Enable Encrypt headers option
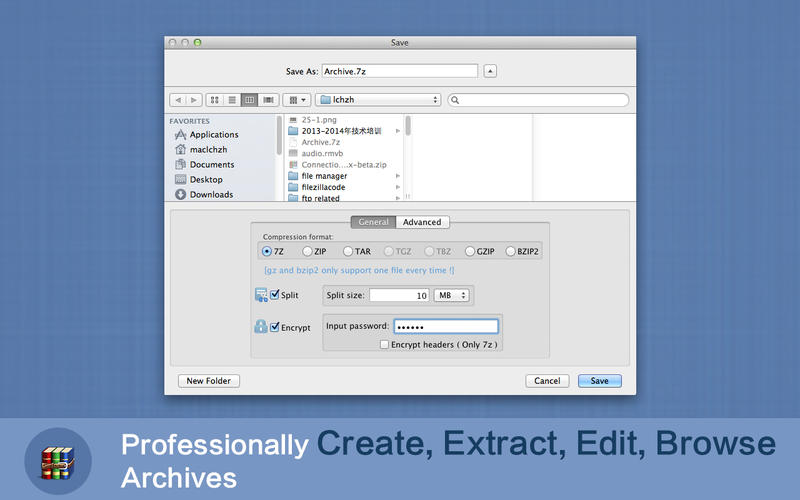The image size is (800, 500). click(385, 345)
